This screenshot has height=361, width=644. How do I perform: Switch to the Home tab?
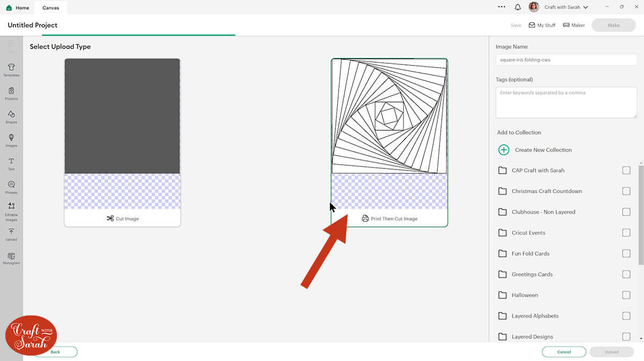pyautogui.click(x=17, y=8)
